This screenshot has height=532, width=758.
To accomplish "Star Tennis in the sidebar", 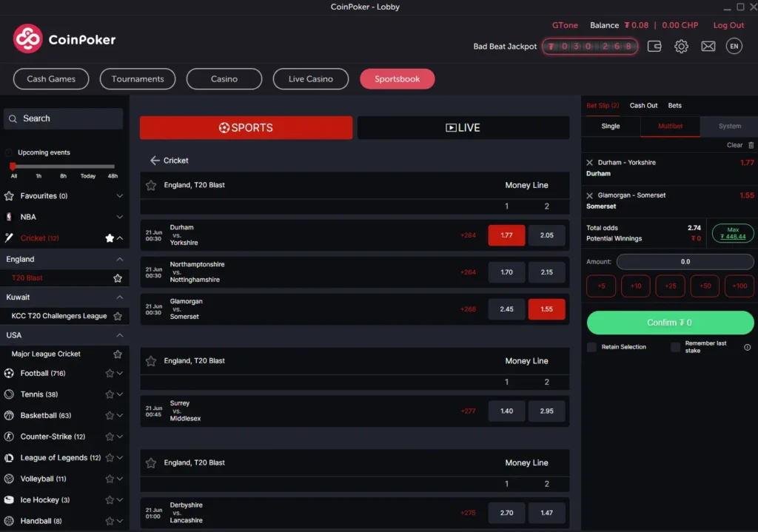I will click(110, 394).
